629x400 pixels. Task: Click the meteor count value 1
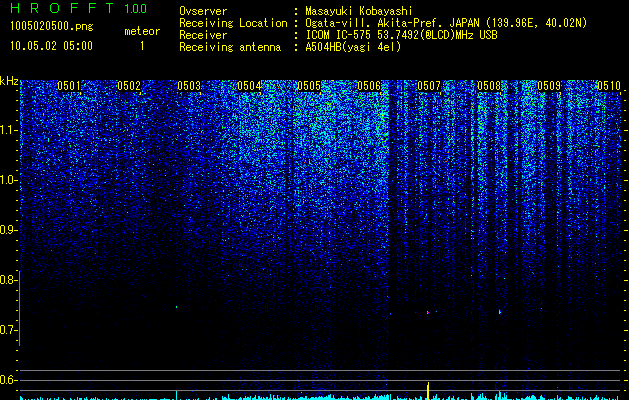coord(142,46)
